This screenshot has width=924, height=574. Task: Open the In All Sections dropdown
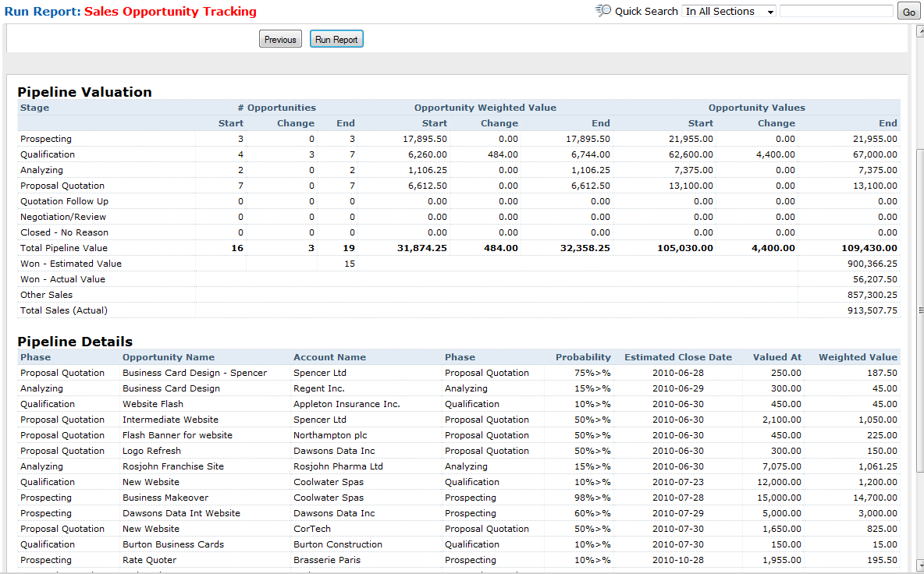(729, 11)
